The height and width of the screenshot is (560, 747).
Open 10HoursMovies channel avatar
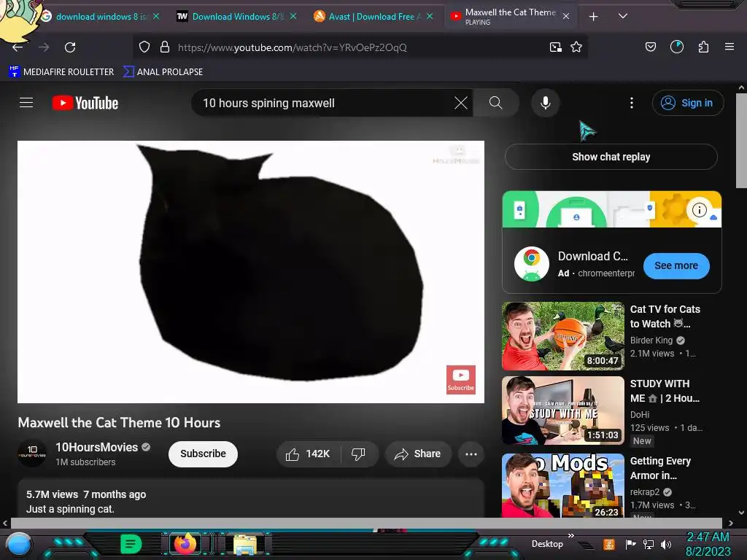click(x=32, y=454)
